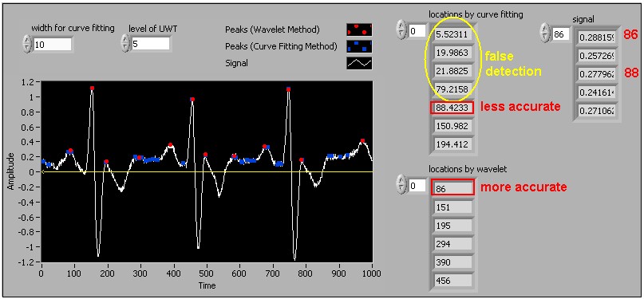Viewport: 644px width, 299px height.
Task: Click the width for curve fitting field
Action: (x=53, y=44)
